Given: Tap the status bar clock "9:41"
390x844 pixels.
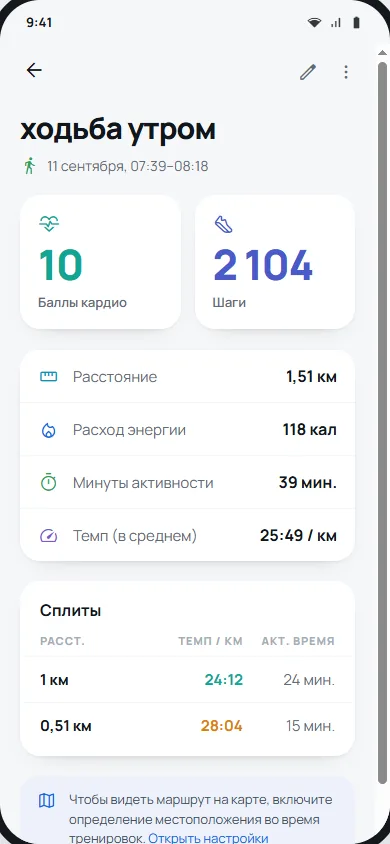Looking at the screenshot, I should (x=38, y=23).
